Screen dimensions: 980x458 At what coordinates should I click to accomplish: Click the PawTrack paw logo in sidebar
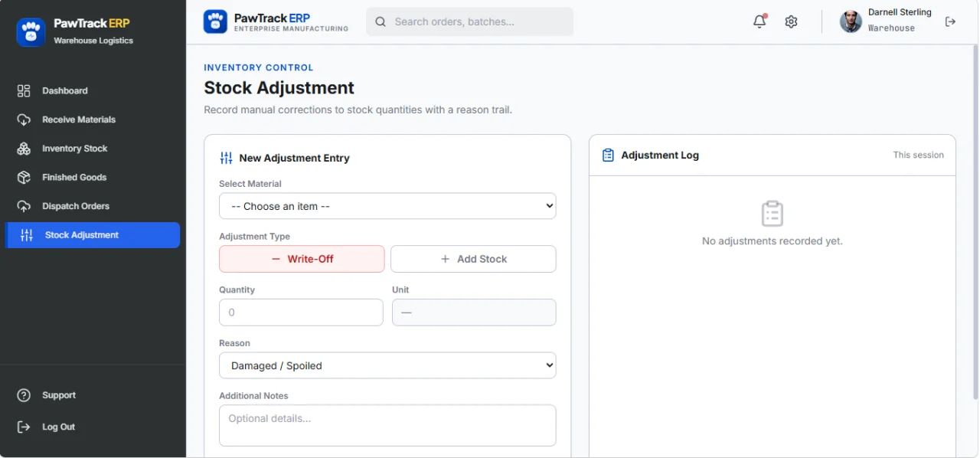coord(31,31)
